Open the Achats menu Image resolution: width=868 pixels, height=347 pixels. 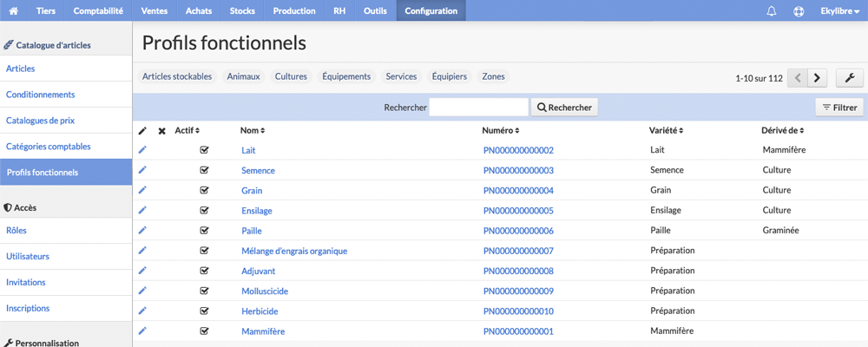[199, 10]
